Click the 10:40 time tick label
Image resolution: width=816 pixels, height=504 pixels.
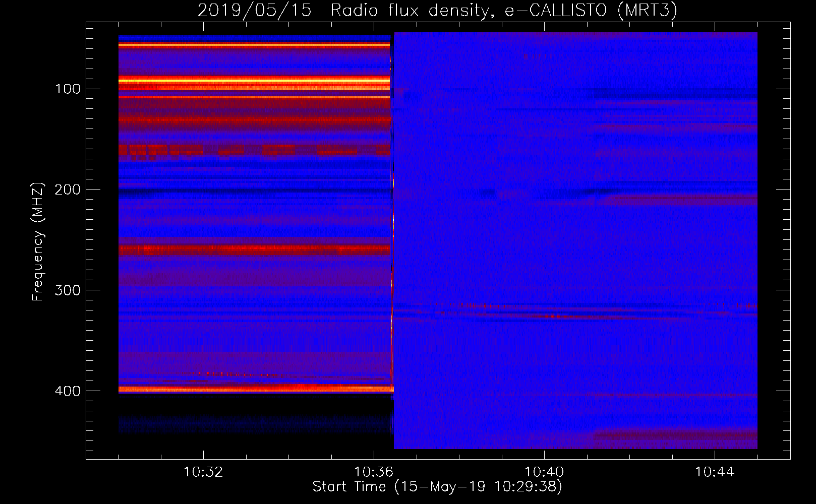544,472
